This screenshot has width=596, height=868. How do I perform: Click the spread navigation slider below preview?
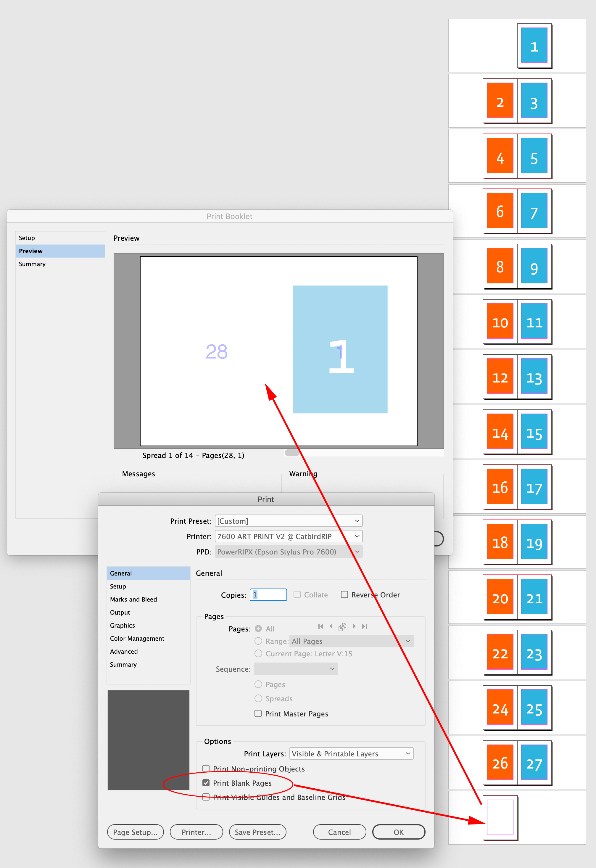click(292, 453)
